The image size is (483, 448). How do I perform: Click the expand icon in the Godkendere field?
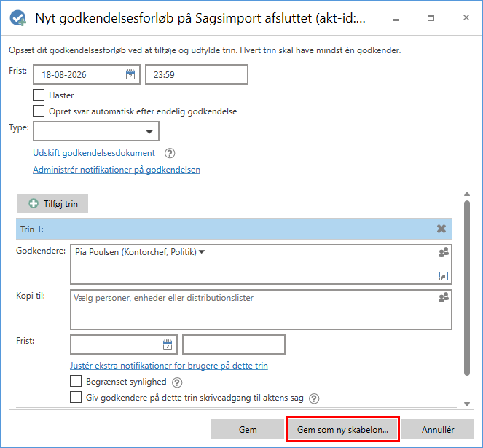[x=443, y=276]
